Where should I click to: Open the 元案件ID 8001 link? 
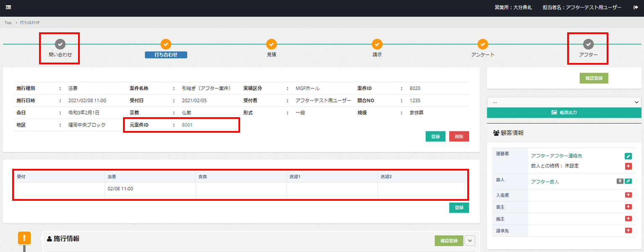(x=187, y=125)
